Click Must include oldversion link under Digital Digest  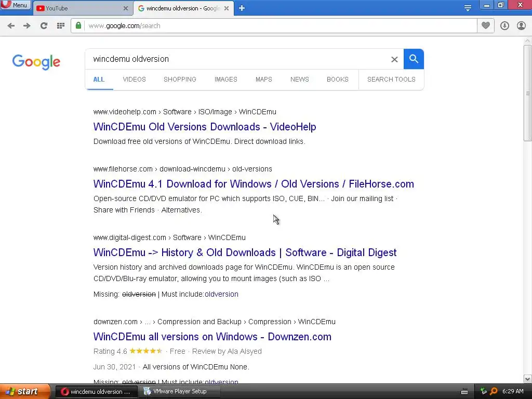[221, 294]
